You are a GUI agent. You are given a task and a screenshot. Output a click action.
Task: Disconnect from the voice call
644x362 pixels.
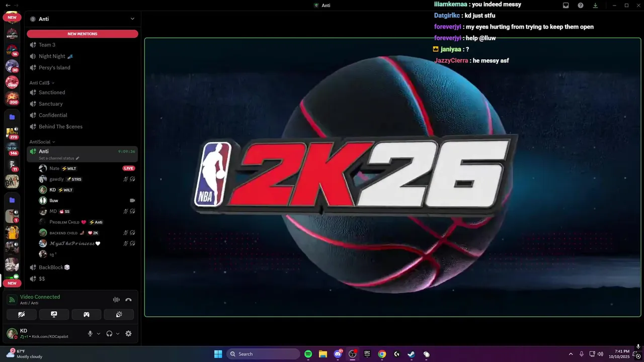click(x=128, y=300)
